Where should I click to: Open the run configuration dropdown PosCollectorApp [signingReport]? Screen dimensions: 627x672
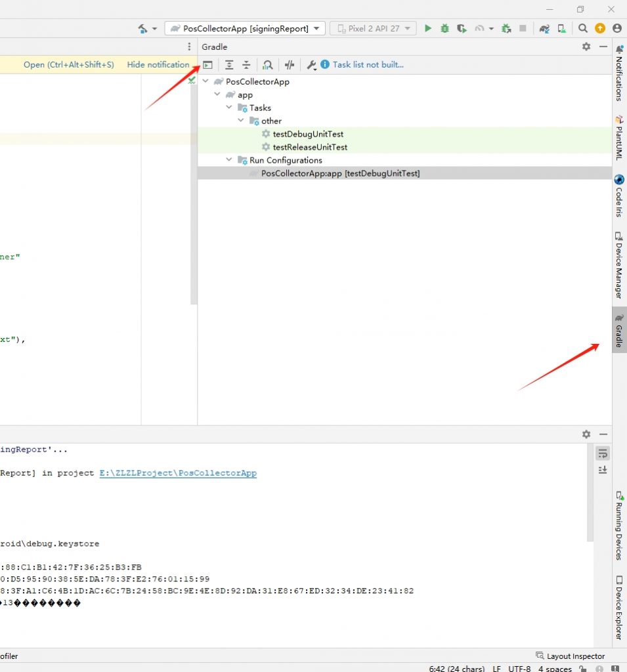(x=245, y=28)
